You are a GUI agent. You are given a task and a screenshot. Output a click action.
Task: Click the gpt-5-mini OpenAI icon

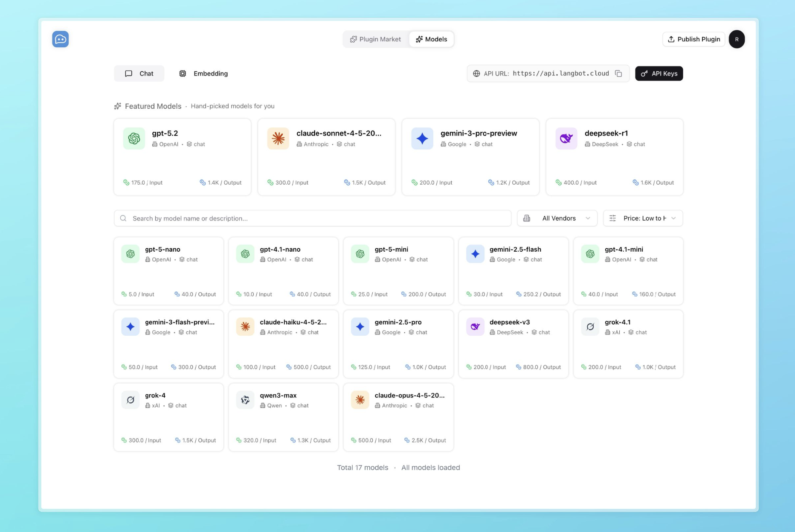click(360, 254)
